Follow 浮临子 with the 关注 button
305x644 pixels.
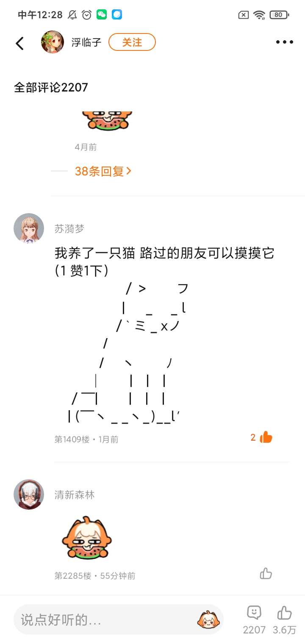pos(132,42)
